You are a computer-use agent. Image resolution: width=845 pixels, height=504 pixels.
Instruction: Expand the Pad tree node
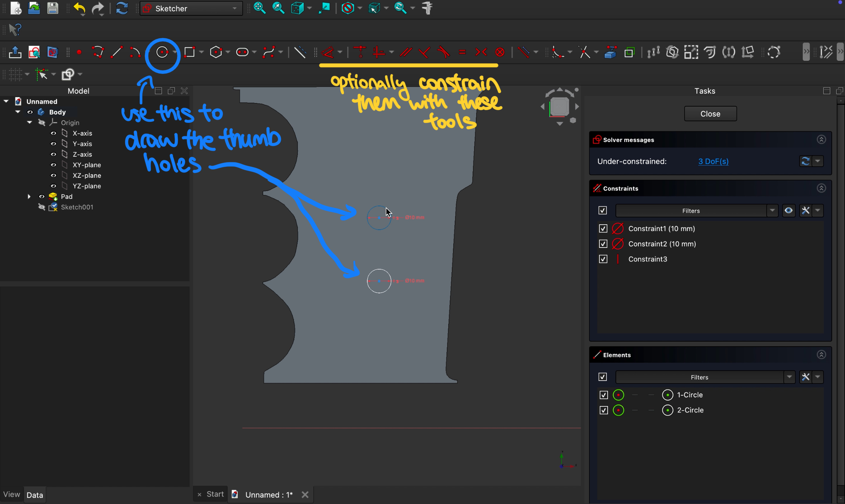(29, 196)
